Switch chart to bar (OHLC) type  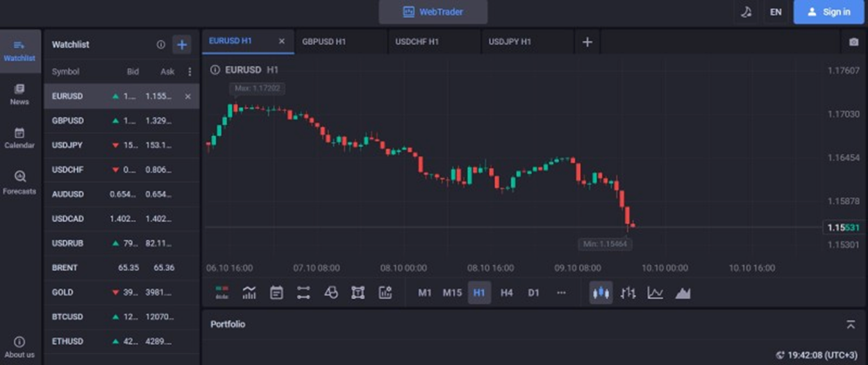tap(628, 293)
